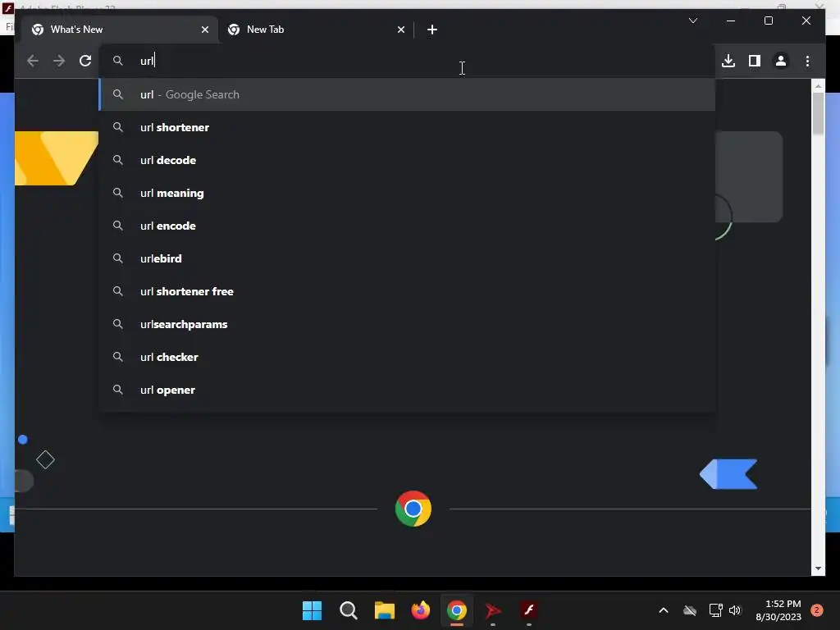Select 'url checker' suggestion
The width and height of the screenshot is (840, 630).
[407, 357]
